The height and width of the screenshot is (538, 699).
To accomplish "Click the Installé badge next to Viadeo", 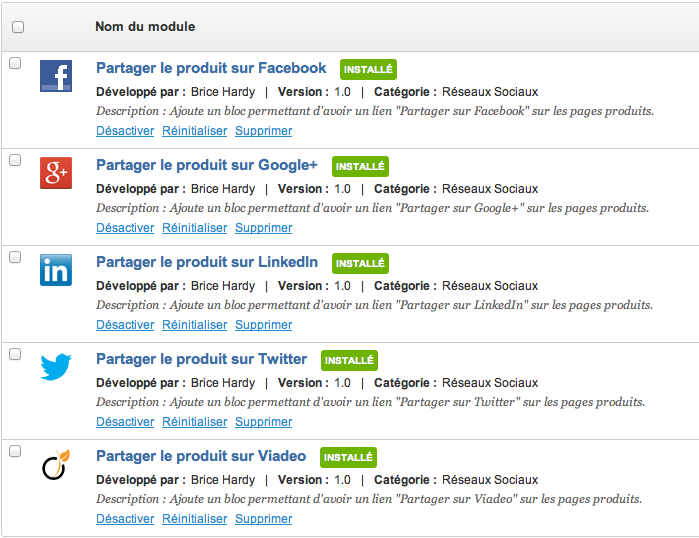I will pyautogui.click(x=349, y=457).
